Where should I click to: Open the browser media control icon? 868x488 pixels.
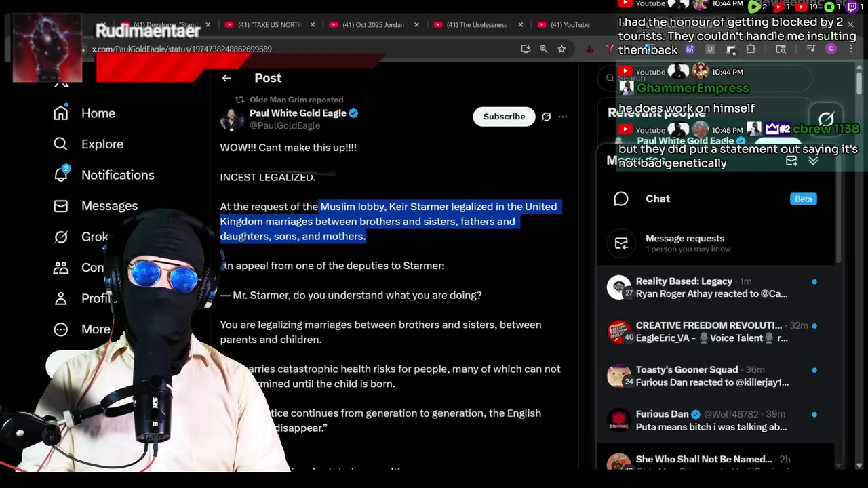tap(810, 49)
